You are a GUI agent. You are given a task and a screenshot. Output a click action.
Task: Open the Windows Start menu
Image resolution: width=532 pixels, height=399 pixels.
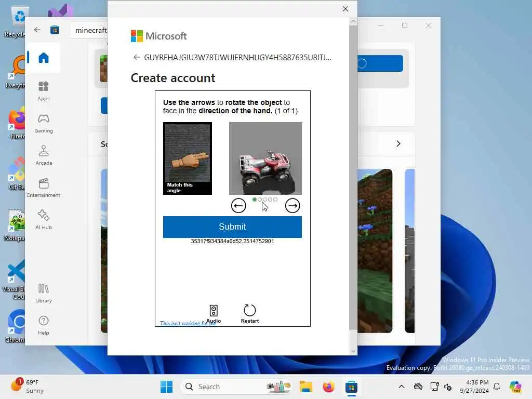coord(166,387)
